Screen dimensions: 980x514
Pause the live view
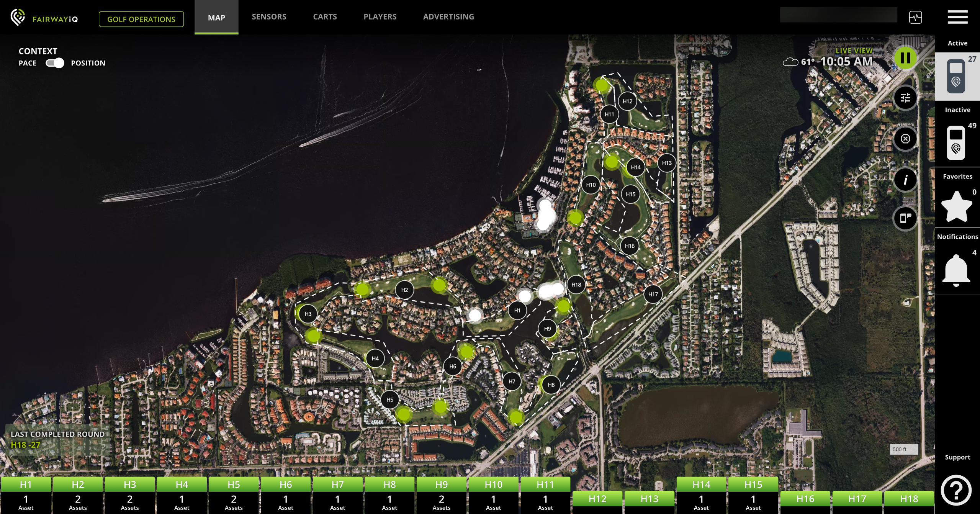click(905, 58)
